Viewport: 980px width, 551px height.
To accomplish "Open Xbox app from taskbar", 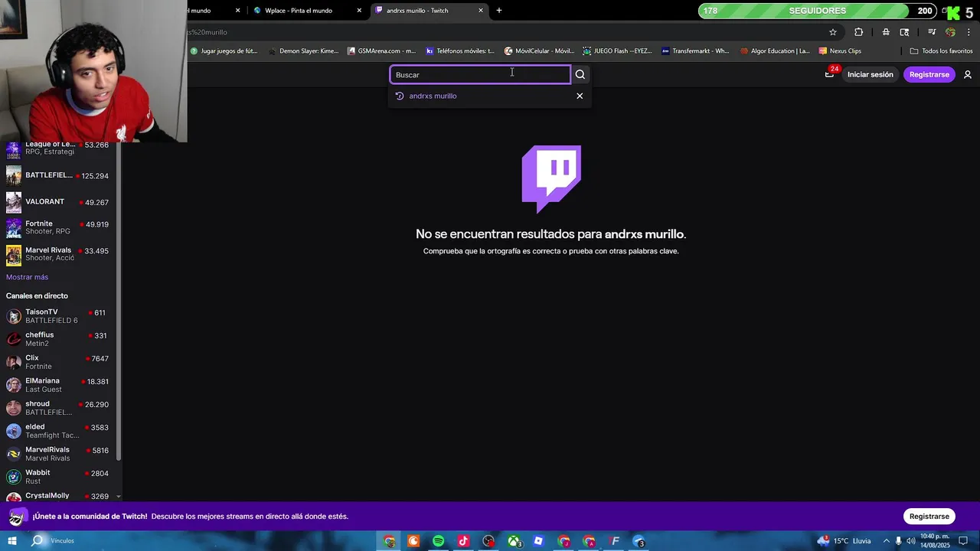I will [x=514, y=541].
